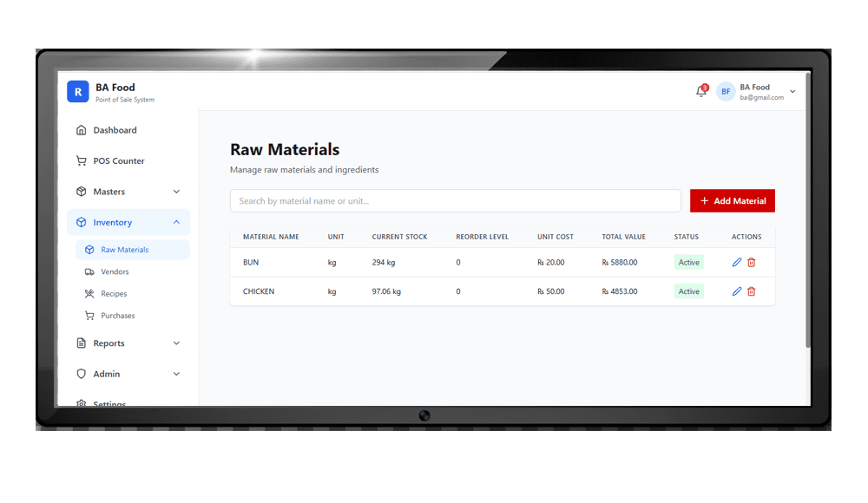Open the Vendors submenu item
Viewport: 868px width, 503px height.
click(115, 271)
